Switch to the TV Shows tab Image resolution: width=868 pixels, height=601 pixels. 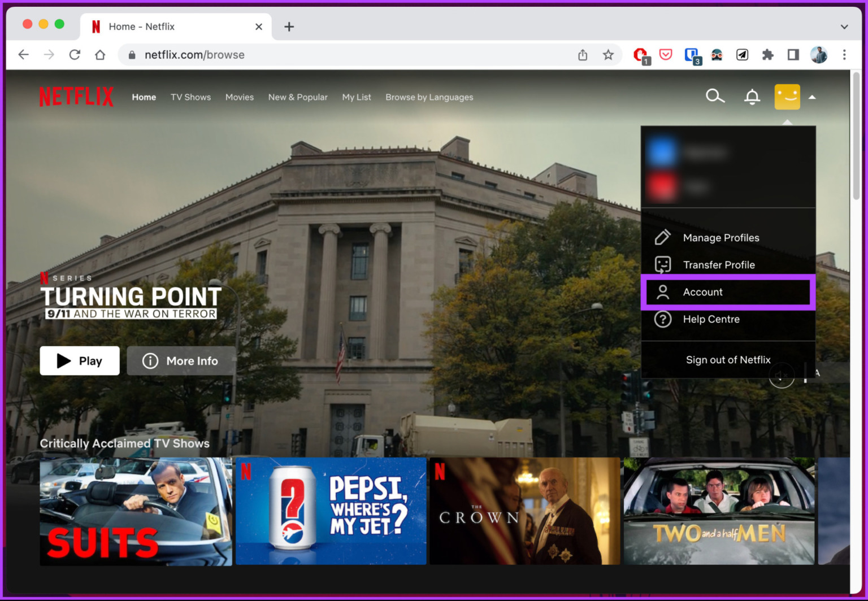[190, 97]
